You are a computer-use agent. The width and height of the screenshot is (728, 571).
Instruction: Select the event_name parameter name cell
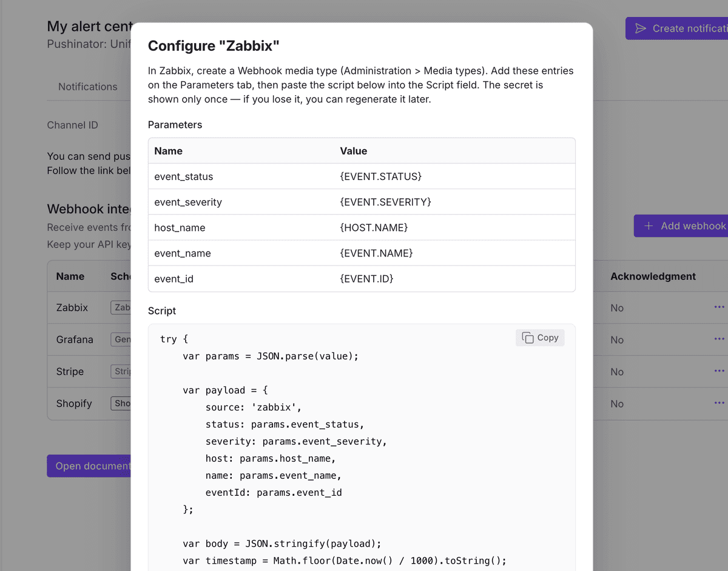[x=241, y=253]
